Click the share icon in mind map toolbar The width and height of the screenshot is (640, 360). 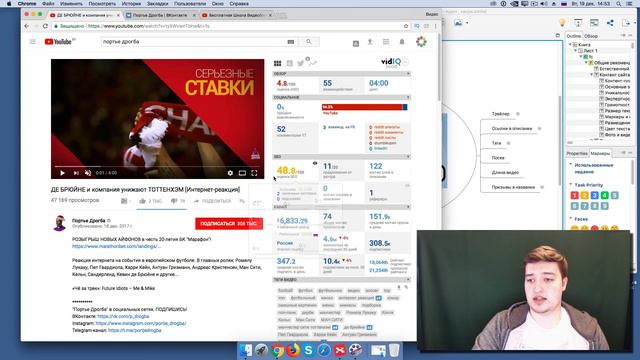tap(610, 23)
